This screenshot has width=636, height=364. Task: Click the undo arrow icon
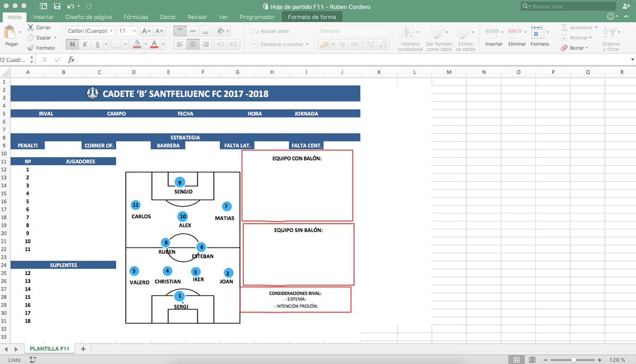(x=70, y=7)
